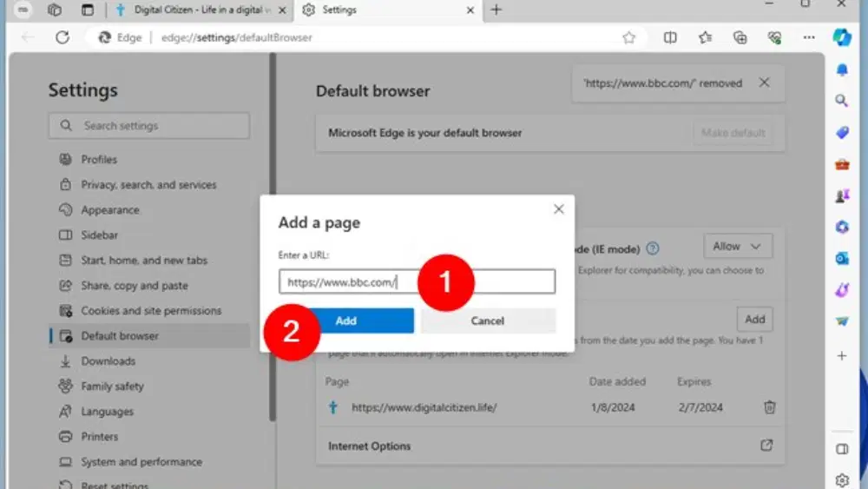This screenshot has width=868, height=489.
Task: Open the tab actions menu icon
Action: (x=88, y=10)
